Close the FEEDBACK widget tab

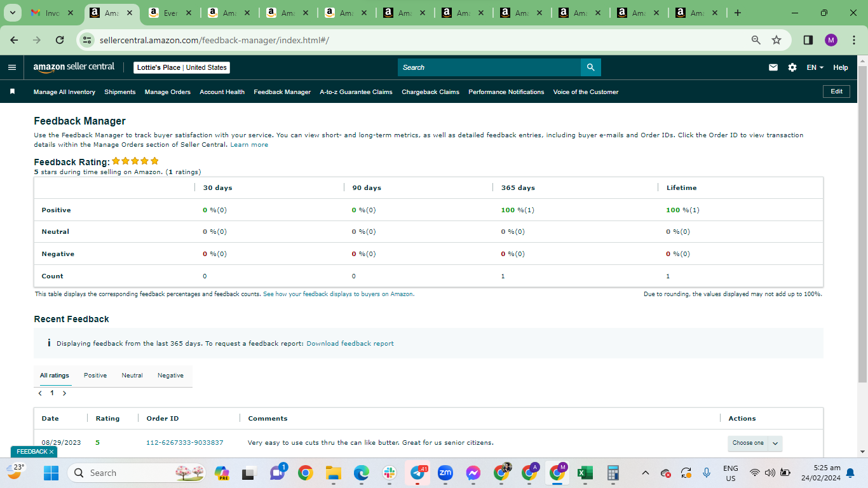pos(52,452)
